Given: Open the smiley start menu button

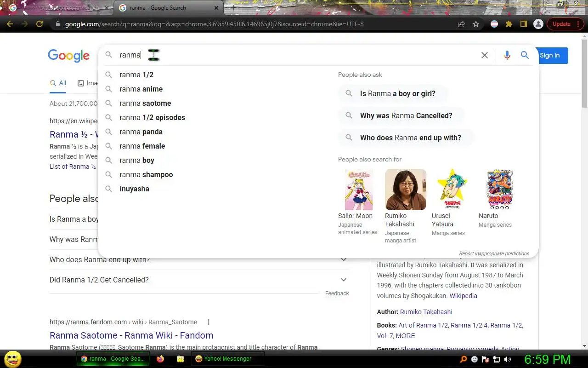Looking at the screenshot, I should click(x=12, y=359).
